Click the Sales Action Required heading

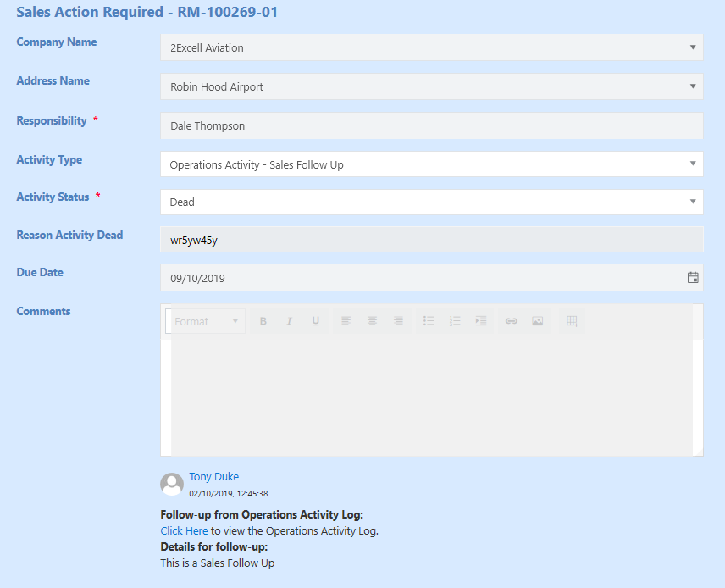click(x=147, y=12)
